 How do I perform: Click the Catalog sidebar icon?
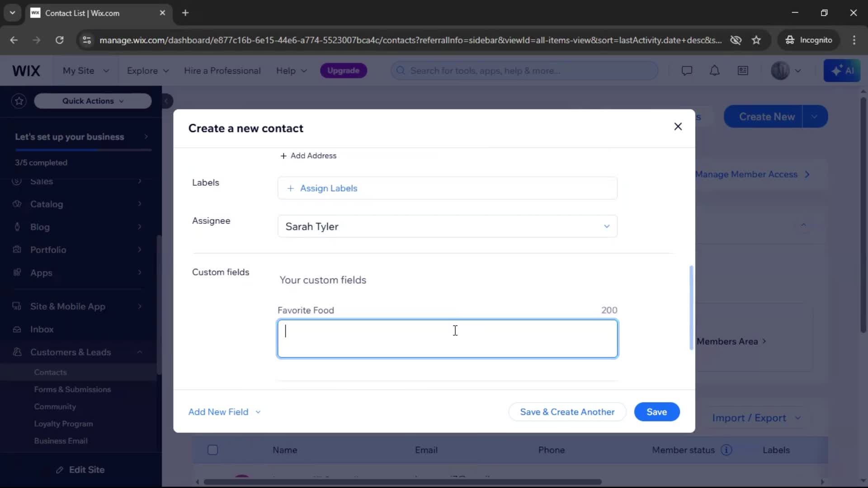tap(17, 204)
